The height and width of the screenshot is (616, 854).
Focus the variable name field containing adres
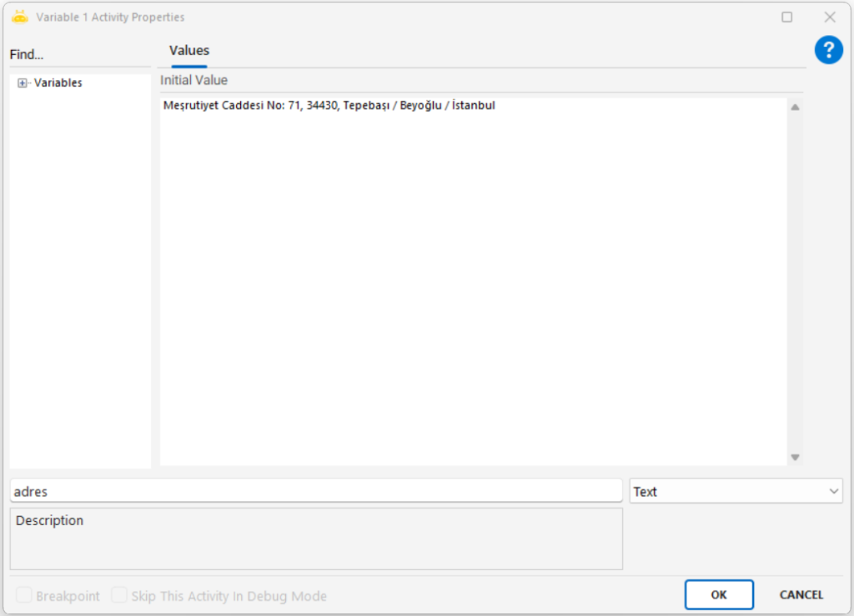[315, 492]
